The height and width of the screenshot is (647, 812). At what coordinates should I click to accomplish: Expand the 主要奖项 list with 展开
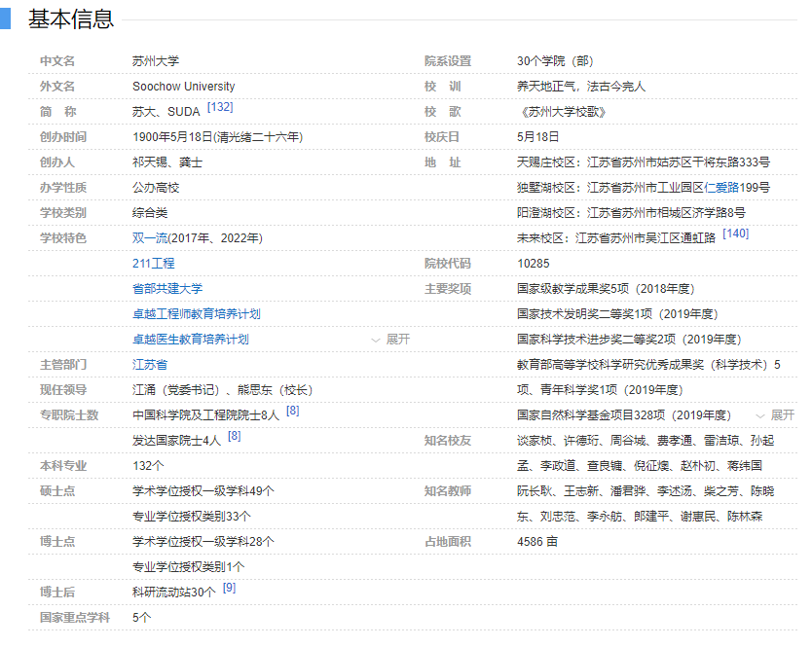(783, 415)
